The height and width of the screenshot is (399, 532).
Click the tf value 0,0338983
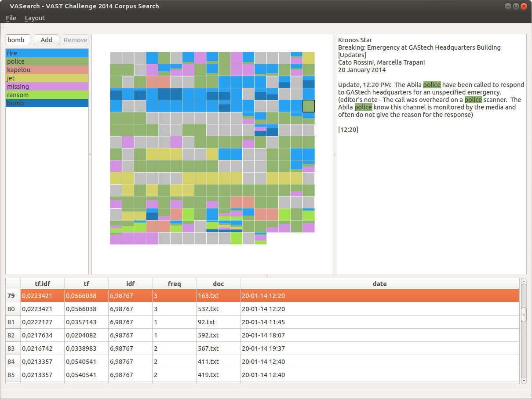87,348
